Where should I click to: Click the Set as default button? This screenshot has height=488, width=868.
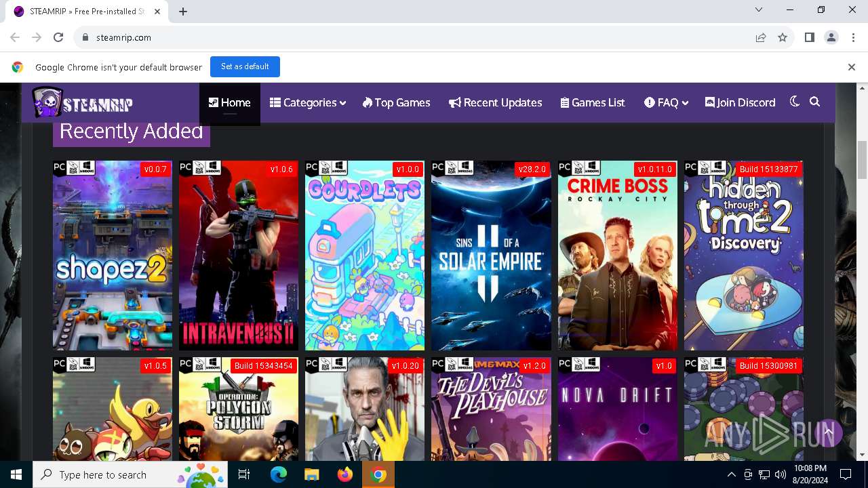click(245, 66)
